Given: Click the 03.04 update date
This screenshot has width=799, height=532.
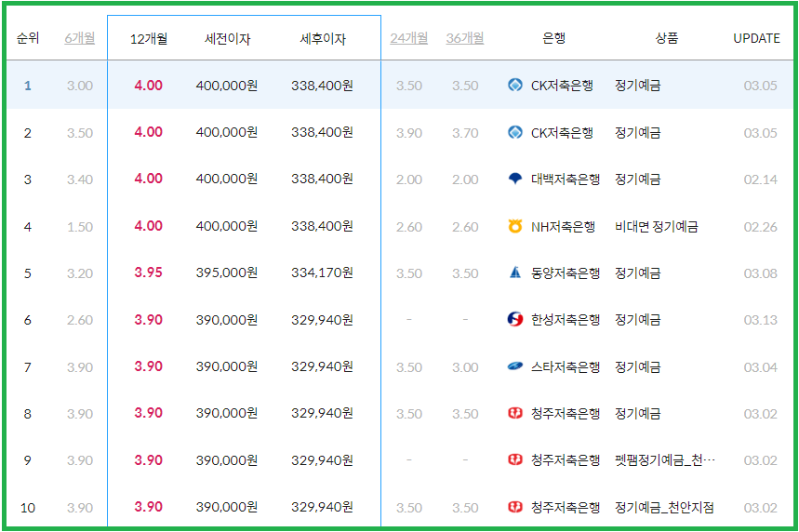Looking at the screenshot, I should click(760, 367).
